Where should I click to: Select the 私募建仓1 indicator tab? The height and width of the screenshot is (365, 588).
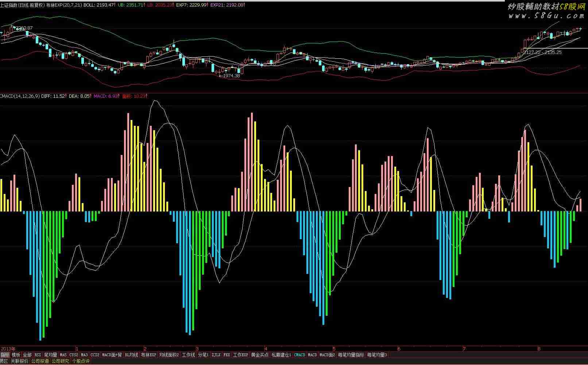[281, 355]
